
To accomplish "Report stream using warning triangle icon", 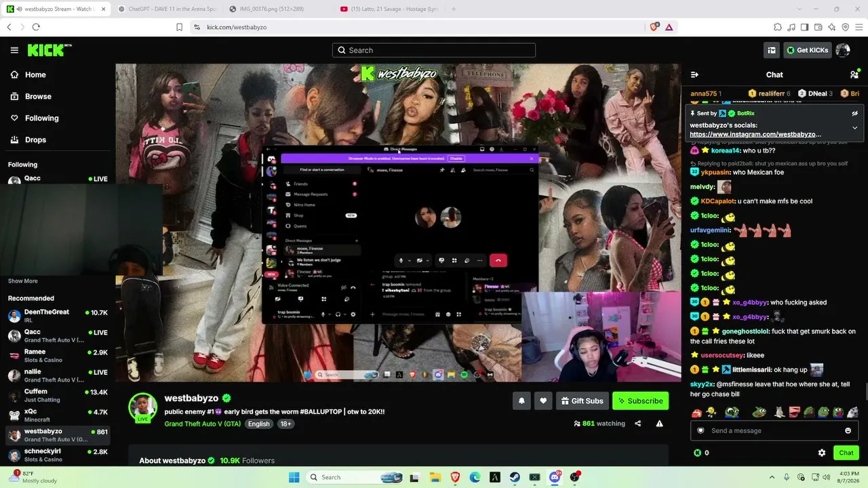I will pyautogui.click(x=659, y=424).
